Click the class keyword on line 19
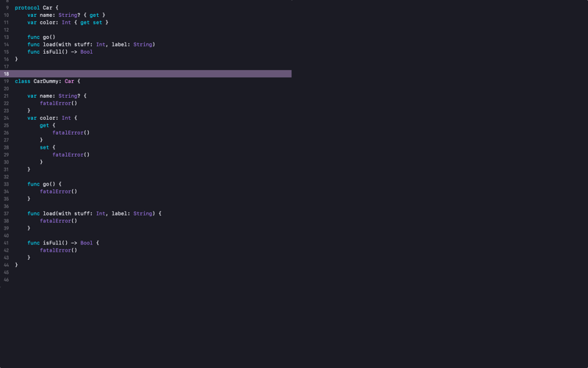This screenshot has width=588, height=368. pos(23,81)
